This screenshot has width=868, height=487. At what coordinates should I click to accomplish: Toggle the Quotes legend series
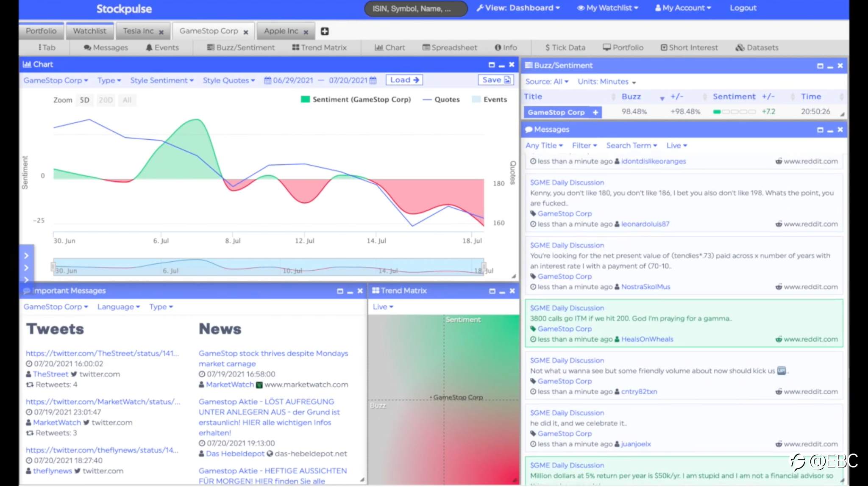click(441, 100)
